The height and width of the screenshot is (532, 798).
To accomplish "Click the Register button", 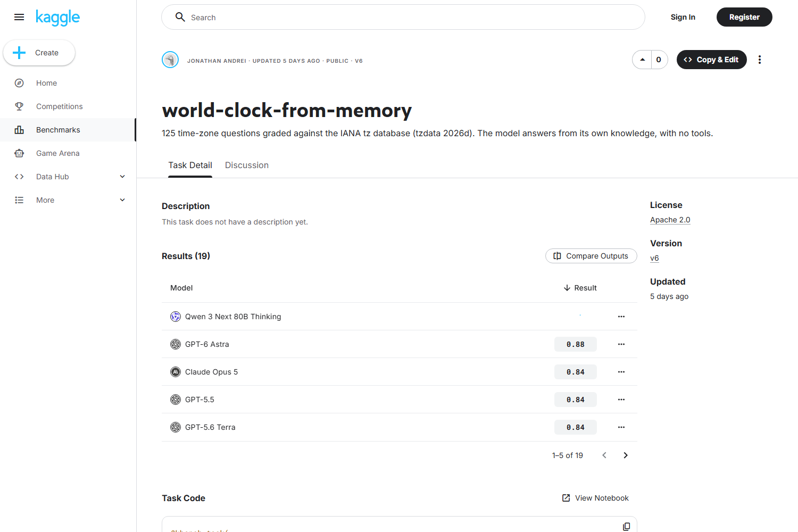I will [x=744, y=17].
